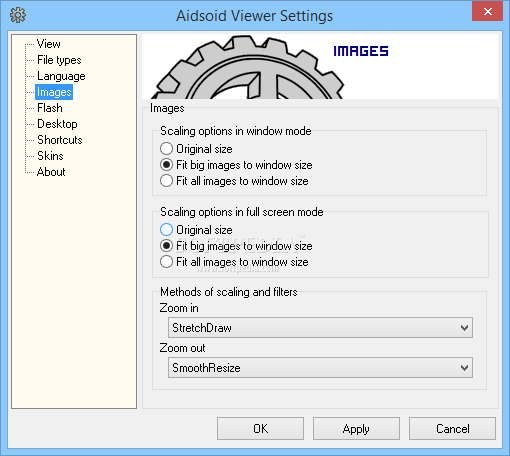
Task: Open the About page
Action: [x=51, y=172]
